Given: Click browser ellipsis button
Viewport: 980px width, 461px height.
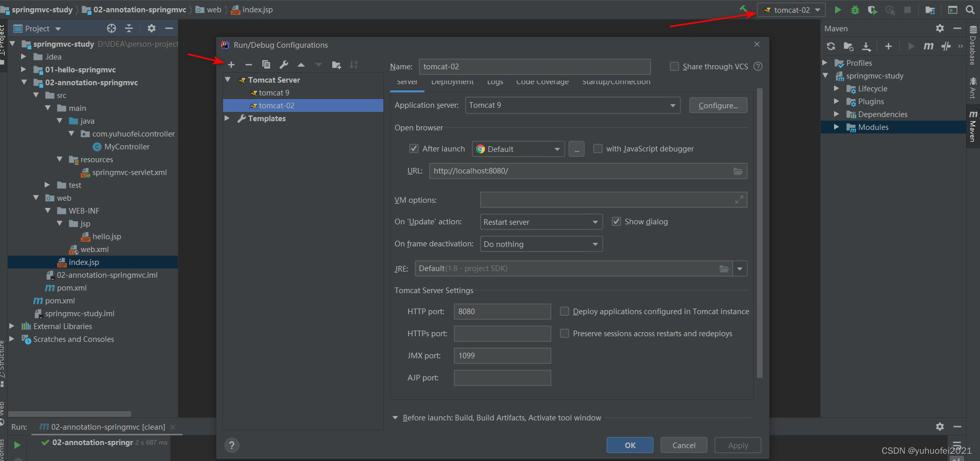Looking at the screenshot, I should point(577,149).
